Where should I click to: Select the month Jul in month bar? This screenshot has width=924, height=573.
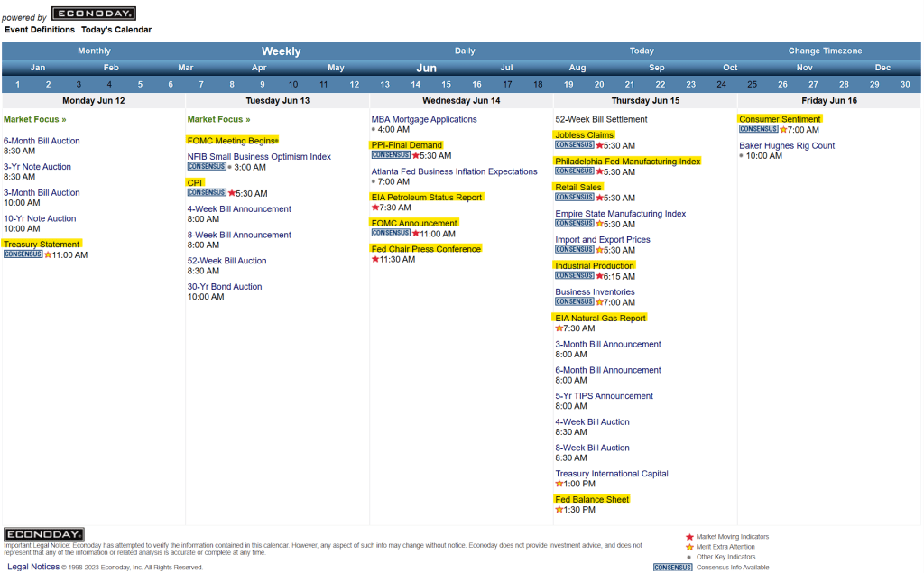(x=506, y=68)
